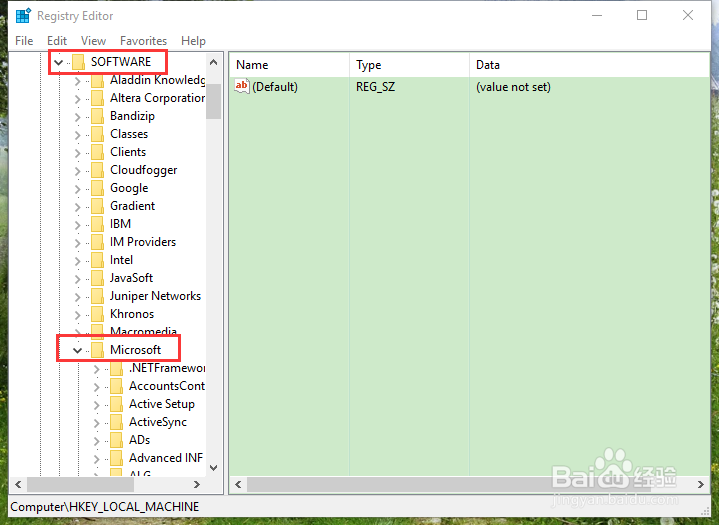Expand the Active Setup key arrow
The image size is (719, 525).
[x=96, y=405]
